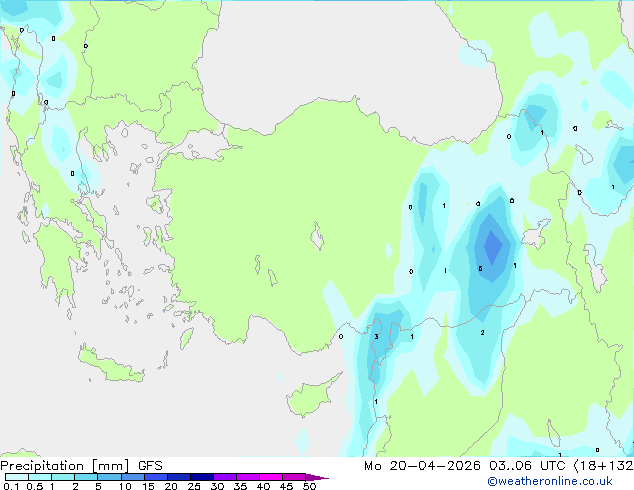This screenshot has height=490, width=634.
Task: Pick the 40–45 mm magenta legend swatch
Action: point(271,477)
